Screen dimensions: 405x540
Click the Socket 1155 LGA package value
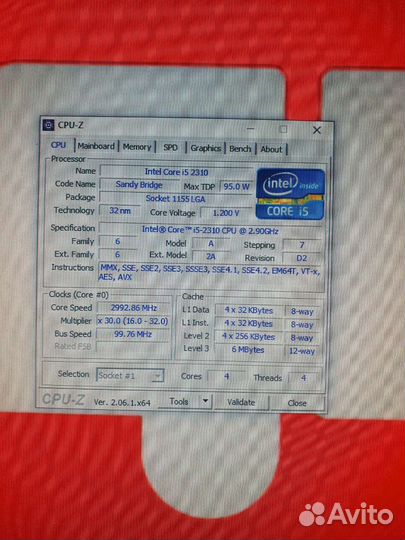tap(176, 199)
